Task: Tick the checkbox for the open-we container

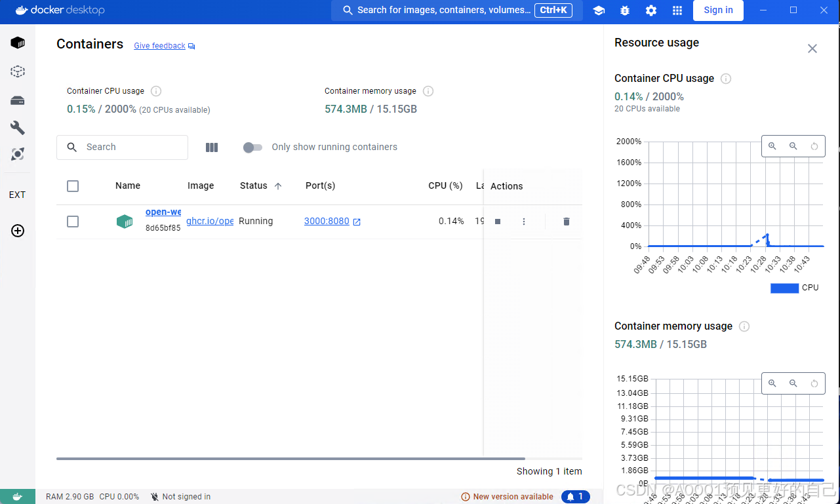Action: 73,222
